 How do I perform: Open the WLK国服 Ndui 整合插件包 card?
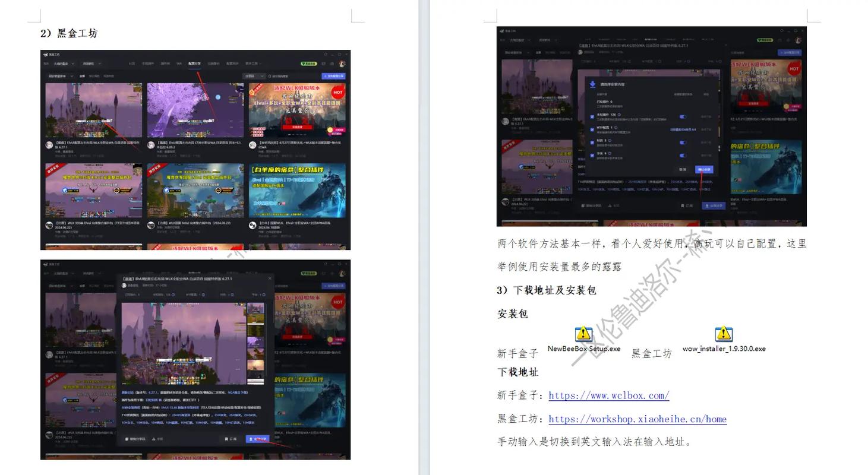(195, 191)
